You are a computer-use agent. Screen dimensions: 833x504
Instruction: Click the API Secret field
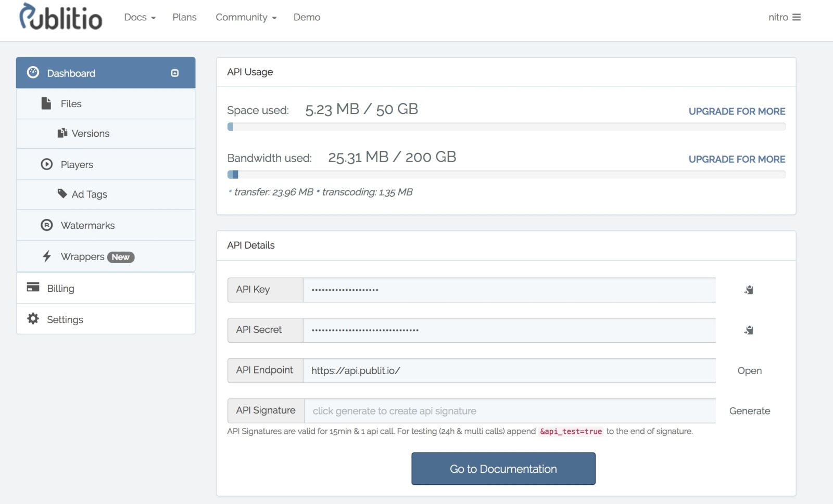(x=509, y=330)
